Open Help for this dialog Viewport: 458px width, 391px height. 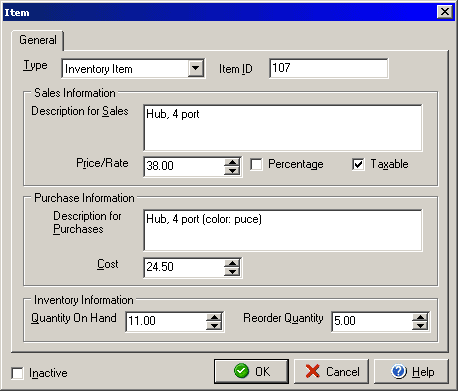411,371
